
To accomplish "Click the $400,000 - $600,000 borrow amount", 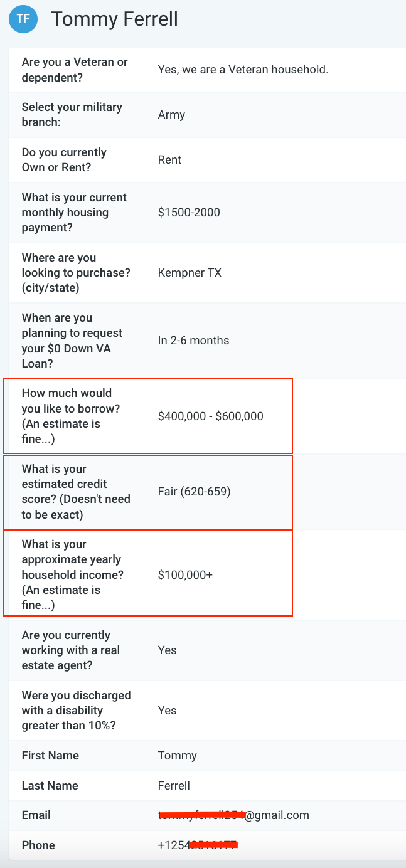I will (211, 416).
